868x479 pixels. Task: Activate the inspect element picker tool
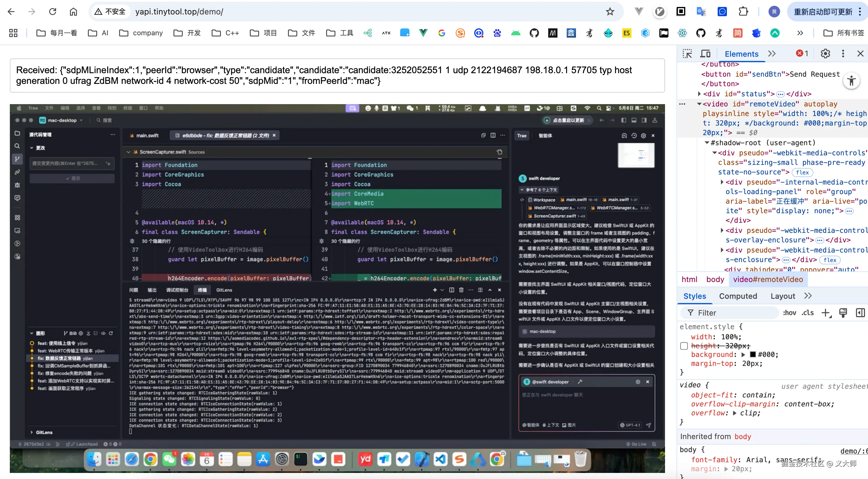(x=687, y=54)
